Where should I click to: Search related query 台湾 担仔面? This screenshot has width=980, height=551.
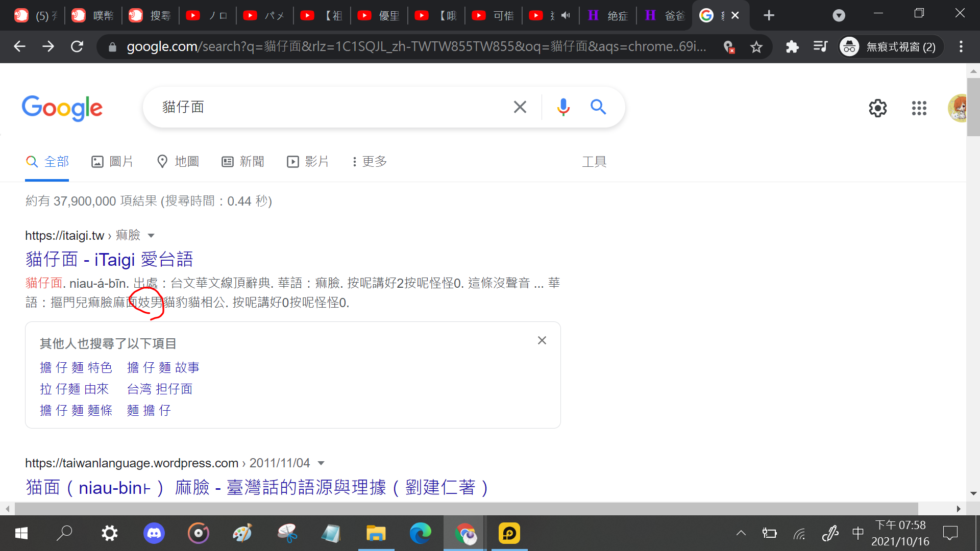coord(160,389)
